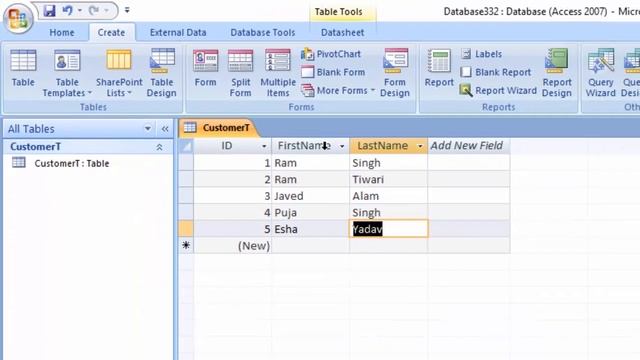Open the ID column filter dropdown
Image resolution: width=640 pixels, height=360 pixels.
tap(264, 146)
